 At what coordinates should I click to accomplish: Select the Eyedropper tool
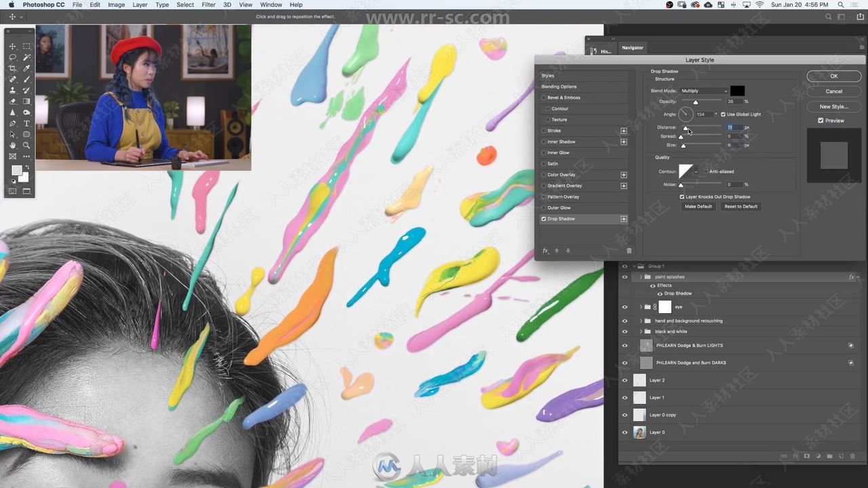tap(26, 68)
